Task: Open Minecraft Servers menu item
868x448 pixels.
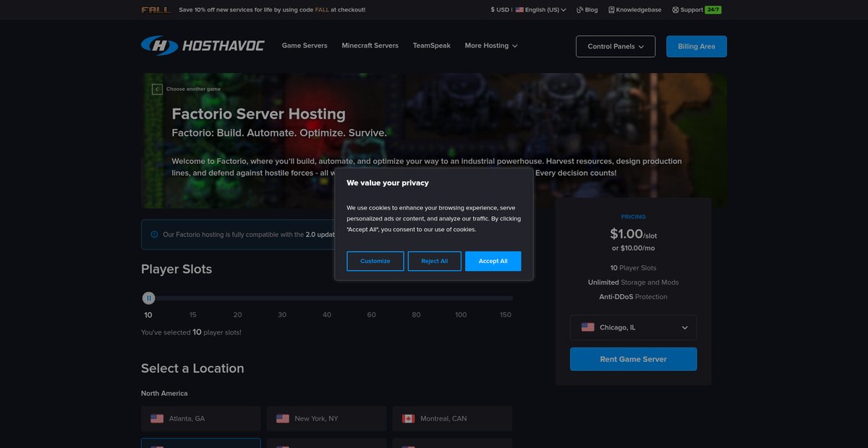Action: point(370,46)
